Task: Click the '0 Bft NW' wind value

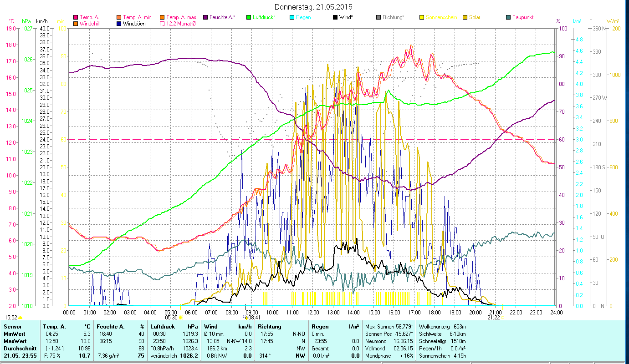Action: click(x=217, y=356)
